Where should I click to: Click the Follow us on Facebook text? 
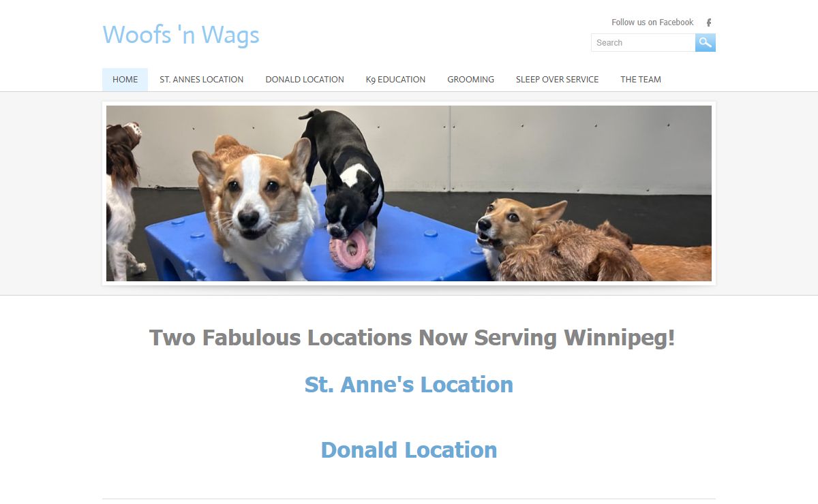[652, 22]
